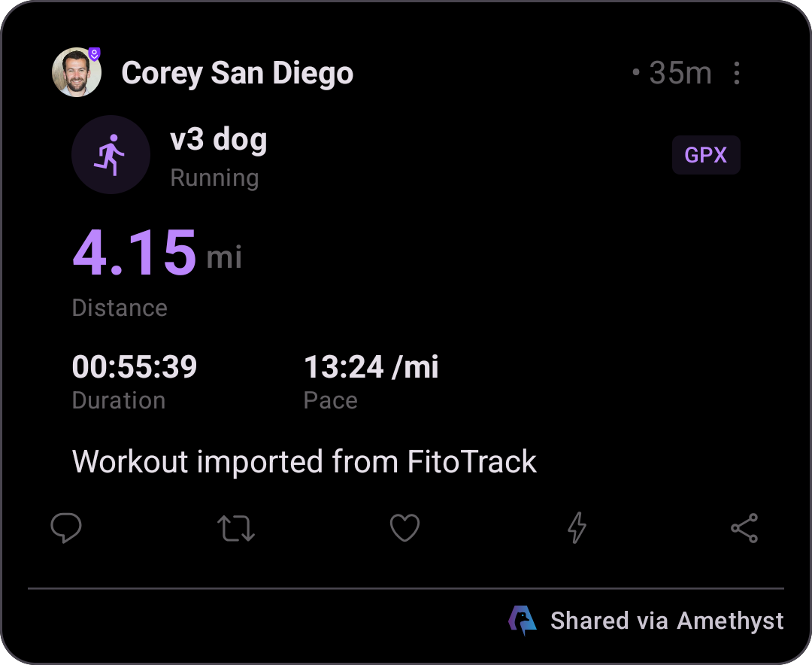Click the 35m post timestamp
812x665 pixels.
(680, 72)
